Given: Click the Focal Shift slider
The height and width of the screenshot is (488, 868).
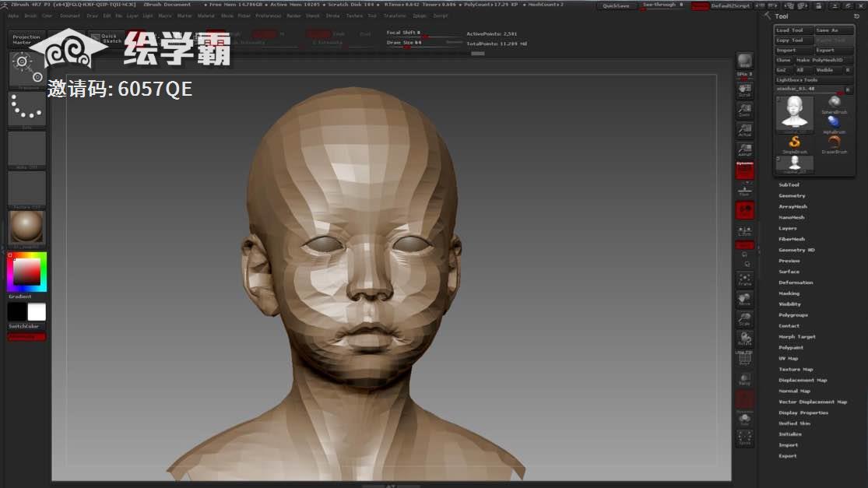Looking at the screenshot, I should click(x=423, y=33).
